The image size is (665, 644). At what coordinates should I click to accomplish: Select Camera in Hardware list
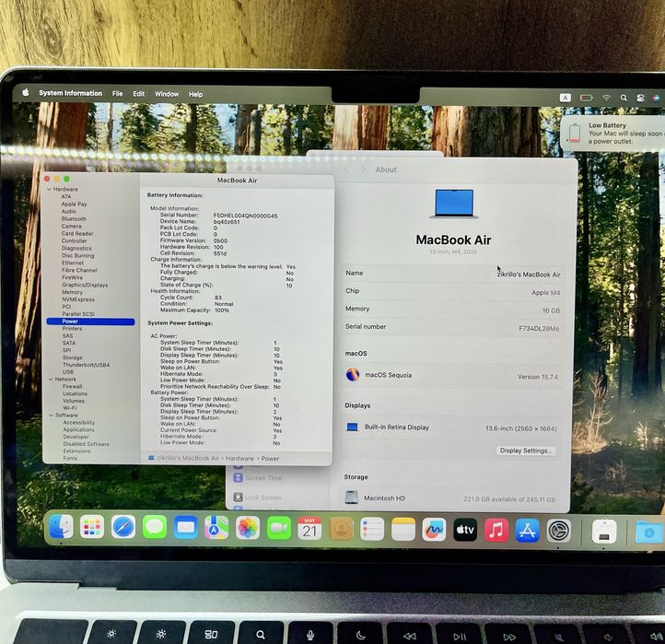(71, 226)
